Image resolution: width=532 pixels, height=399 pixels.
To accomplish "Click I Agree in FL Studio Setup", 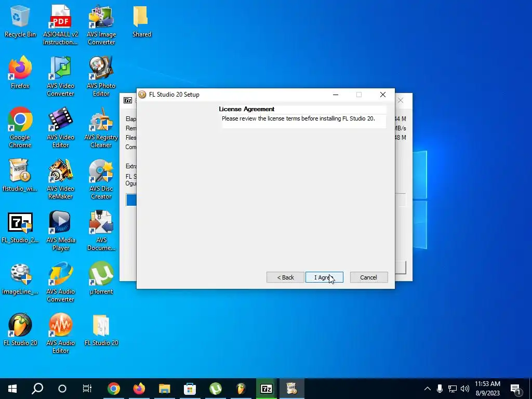I will point(324,277).
